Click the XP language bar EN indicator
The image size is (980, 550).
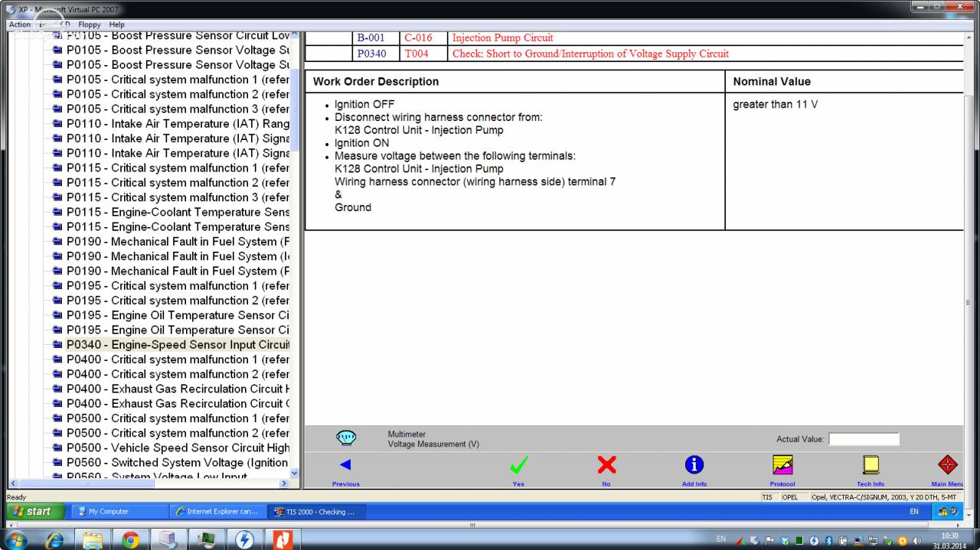pos(914,512)
